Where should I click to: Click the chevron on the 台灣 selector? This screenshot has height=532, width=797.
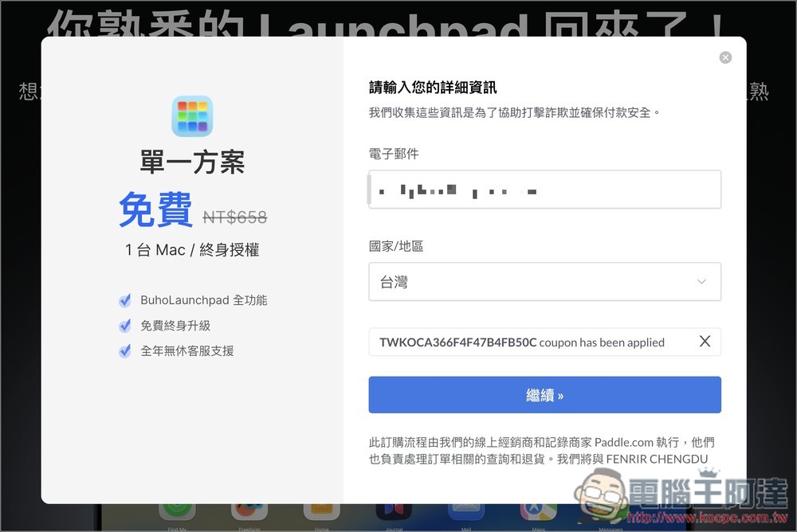click(x=701, y=281)
